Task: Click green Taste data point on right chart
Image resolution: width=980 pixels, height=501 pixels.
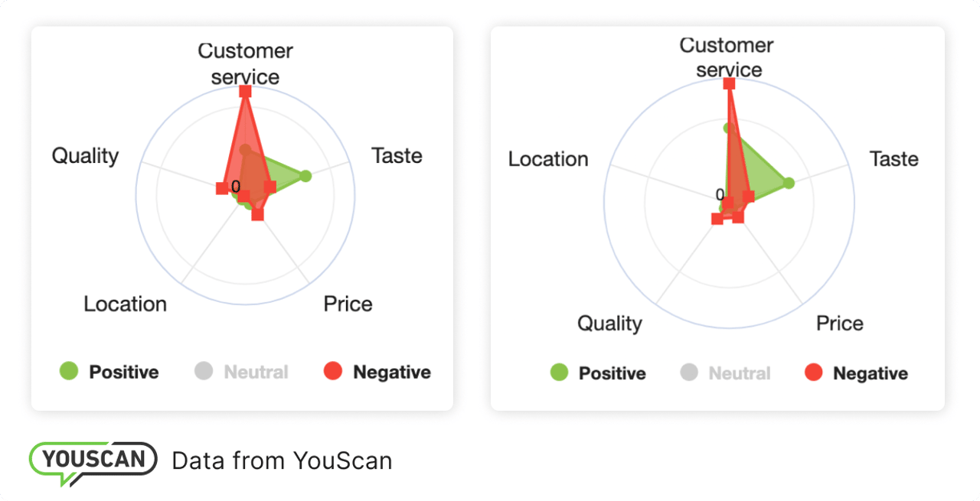Action: pyautogui.click(x=789, y=183)
